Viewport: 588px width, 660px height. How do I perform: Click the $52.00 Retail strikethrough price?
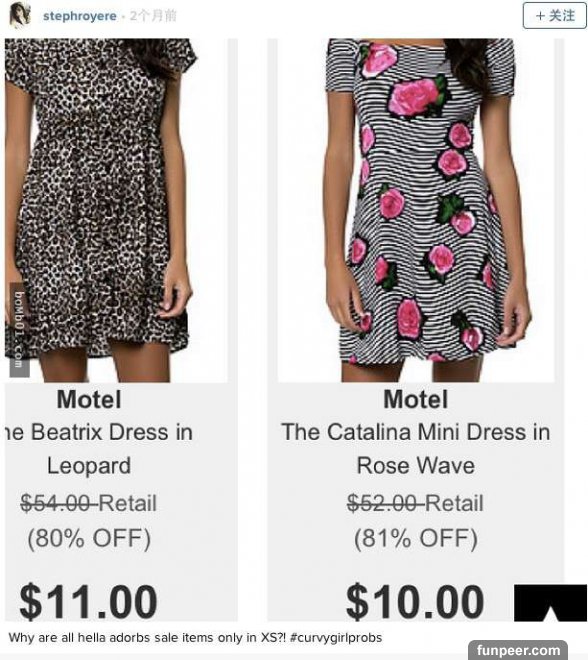415,503
